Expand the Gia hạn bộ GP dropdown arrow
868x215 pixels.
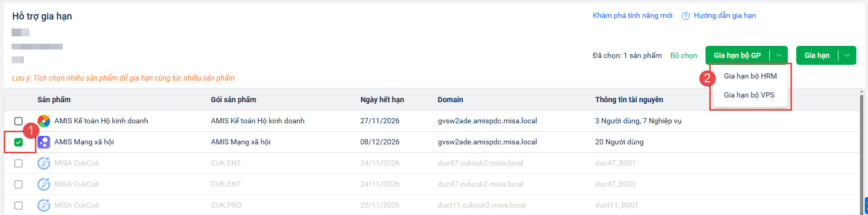tap(779, 55)
